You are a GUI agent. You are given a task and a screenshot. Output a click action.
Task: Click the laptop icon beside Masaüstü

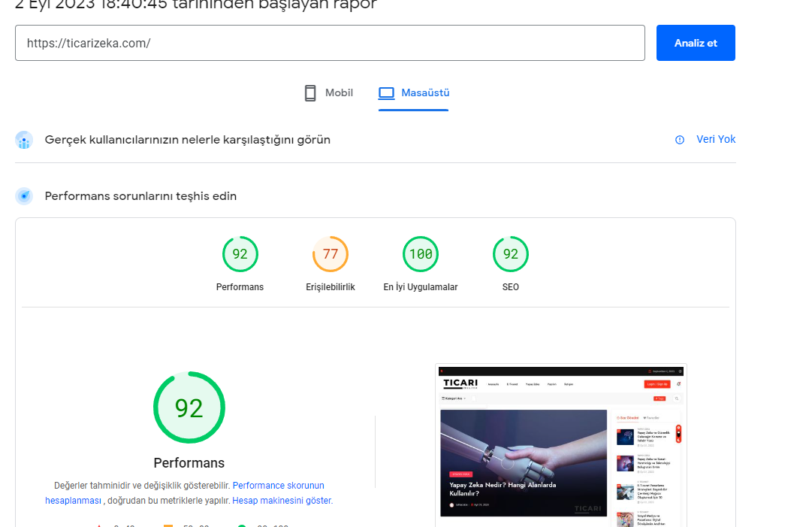point(386,93)
